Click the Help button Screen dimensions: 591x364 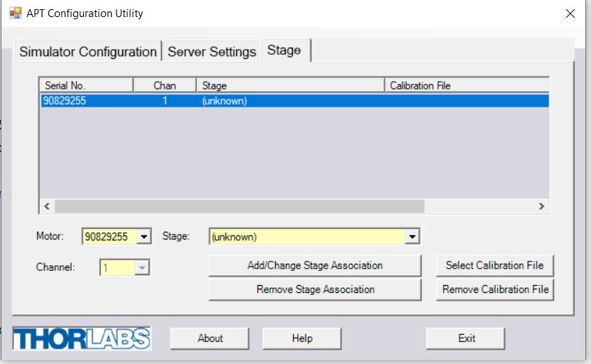tap(302, 338)
